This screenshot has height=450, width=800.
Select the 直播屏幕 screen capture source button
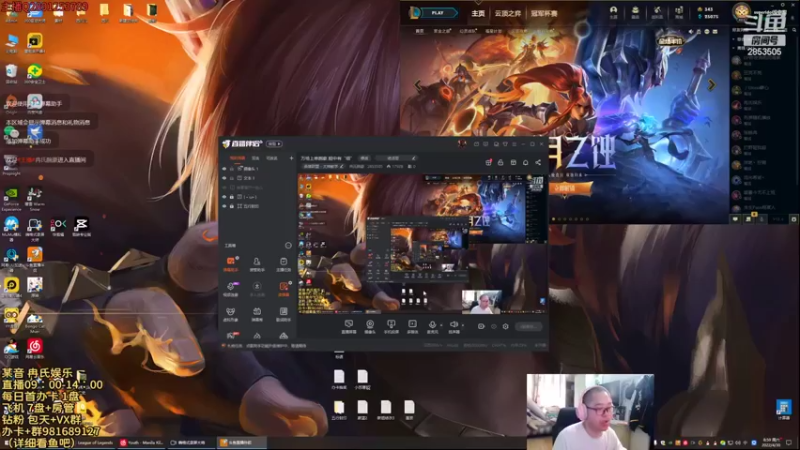tap(349, 327)
